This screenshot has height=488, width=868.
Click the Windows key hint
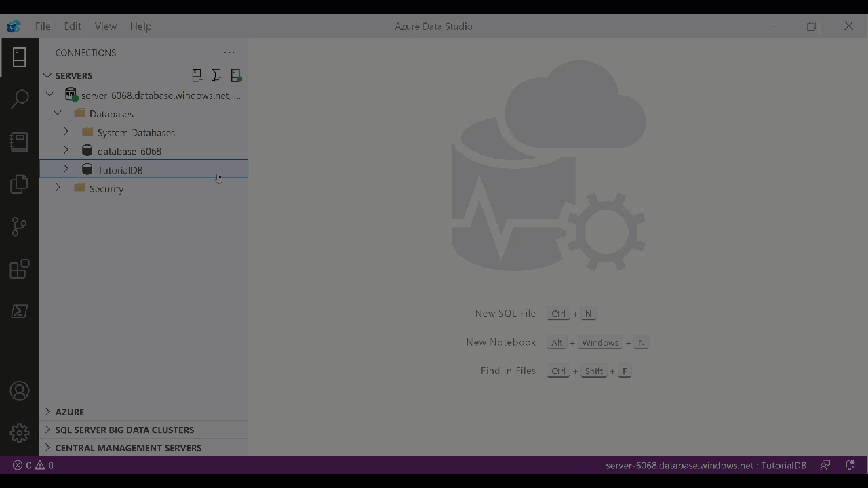click(x=600, y=342)
